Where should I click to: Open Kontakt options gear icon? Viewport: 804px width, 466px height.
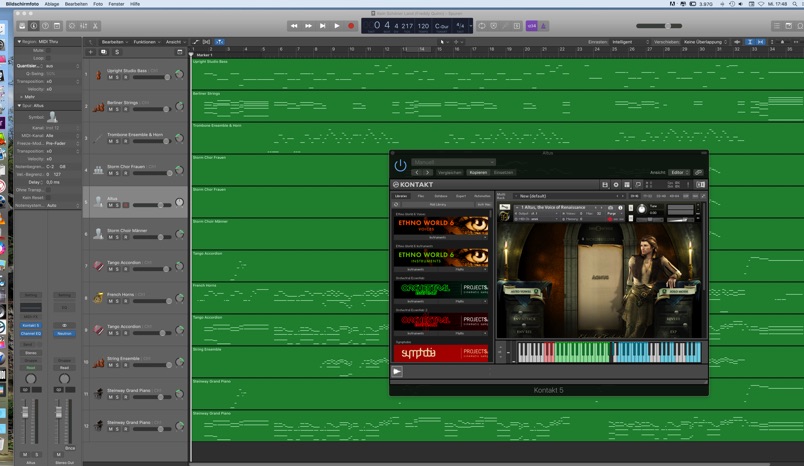[616, 185]
